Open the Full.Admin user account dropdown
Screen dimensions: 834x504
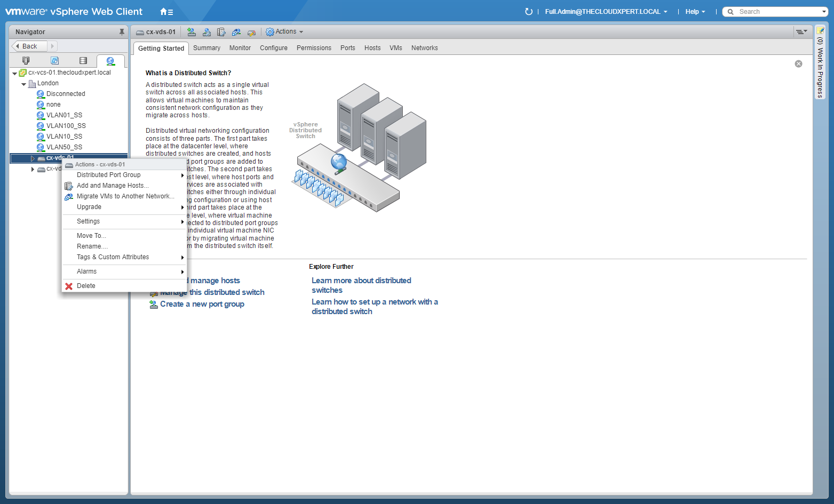606,12
